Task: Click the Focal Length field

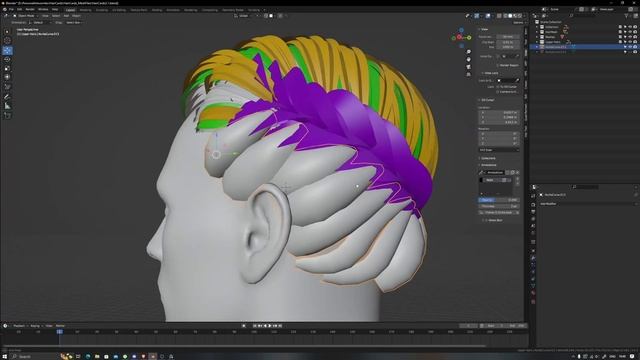Action: (x=508, y=37)
